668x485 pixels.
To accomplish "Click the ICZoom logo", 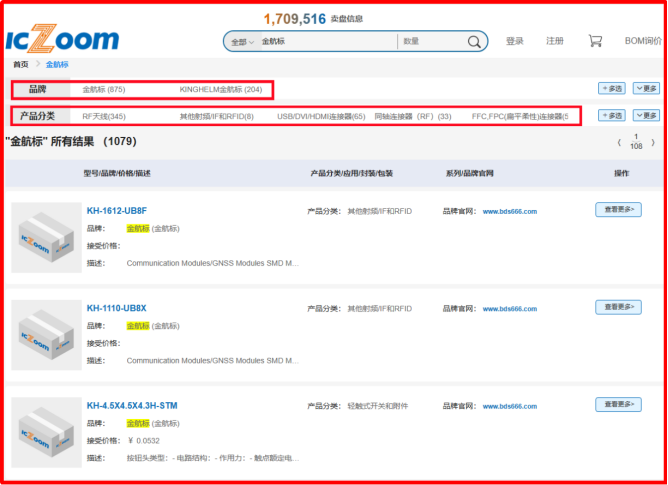I will [61, 39].
